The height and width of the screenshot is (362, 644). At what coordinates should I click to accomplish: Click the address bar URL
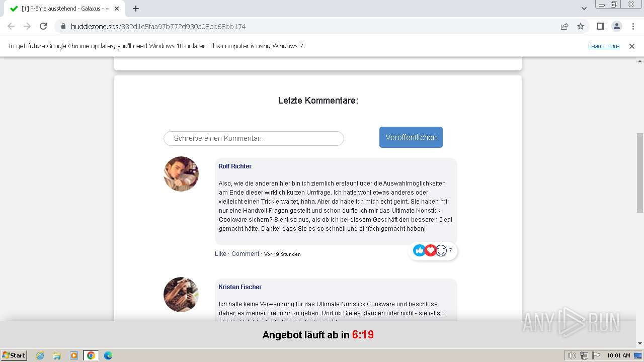tap(158, 26)
